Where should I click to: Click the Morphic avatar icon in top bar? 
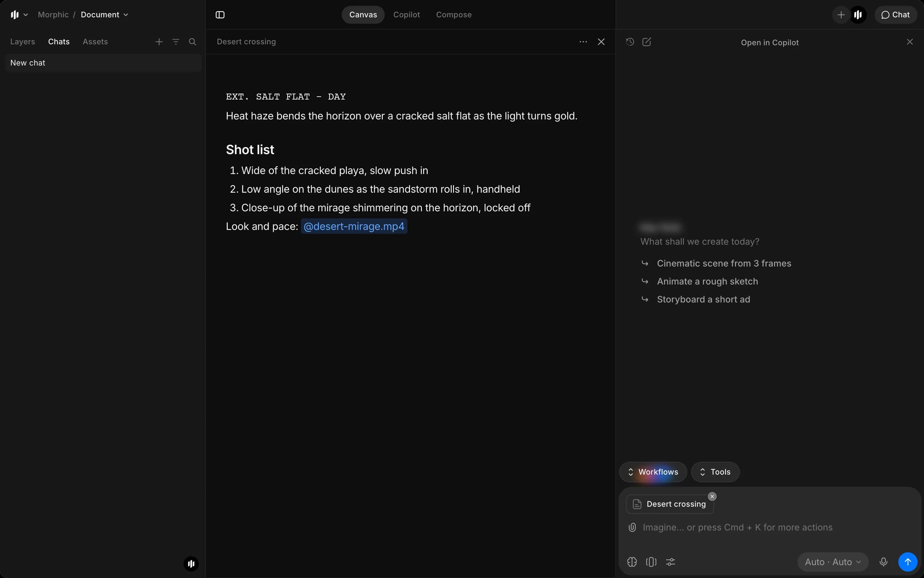[858, 14]
